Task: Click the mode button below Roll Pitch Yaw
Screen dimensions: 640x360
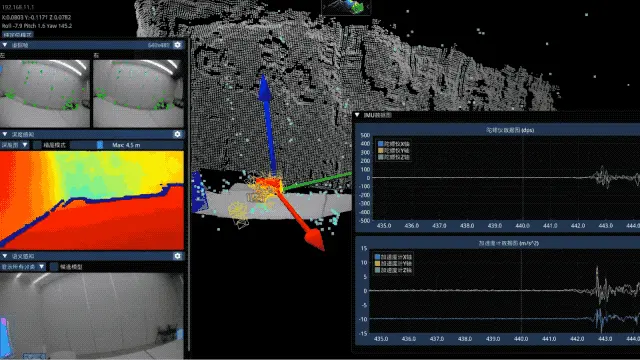Action: pyautogui.click(x=17, y=35)
